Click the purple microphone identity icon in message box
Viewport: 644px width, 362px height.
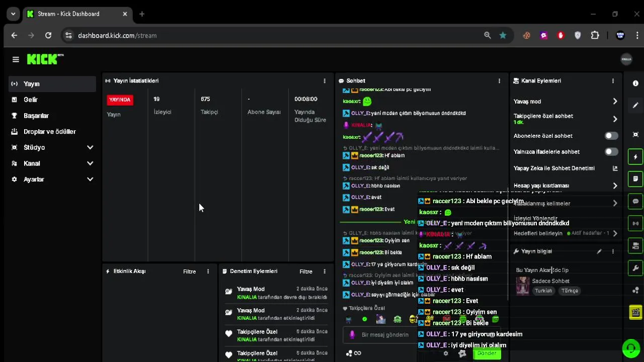pos(352,335)
